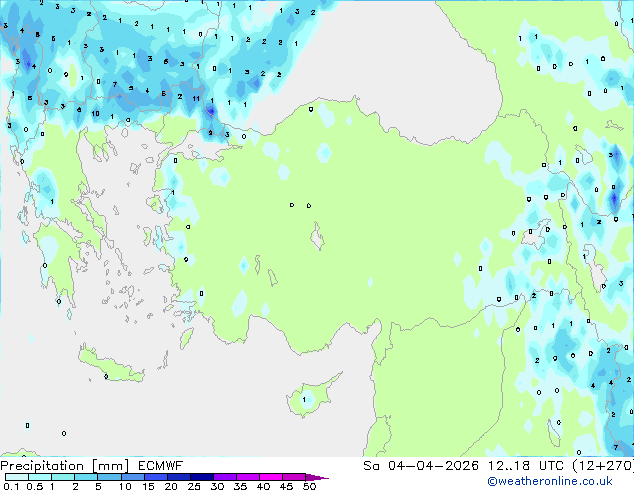Click the 0.1–0.5 mm legend color box
Screen dimensions: 634x490
pos(17,477)
